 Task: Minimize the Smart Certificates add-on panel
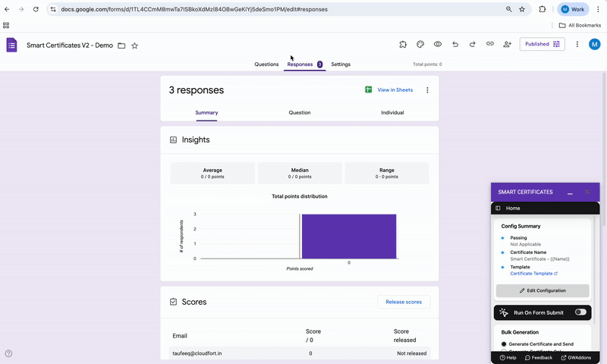(x=570, y=193)
